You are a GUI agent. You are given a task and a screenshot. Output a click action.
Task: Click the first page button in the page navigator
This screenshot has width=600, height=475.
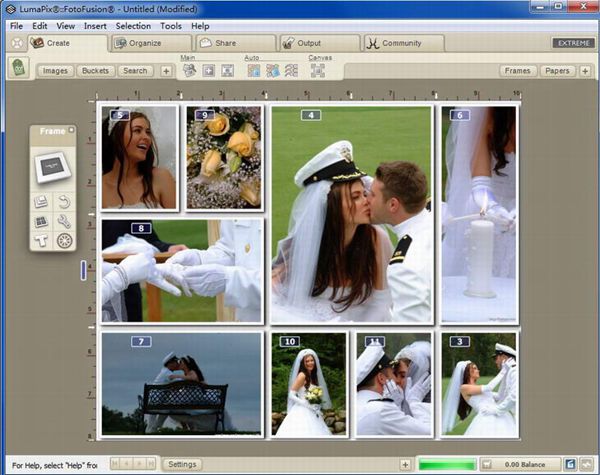[x=115, y=464]
